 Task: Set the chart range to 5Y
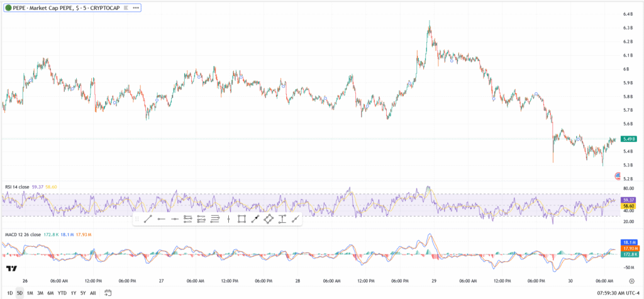click(x=83, y=293)
